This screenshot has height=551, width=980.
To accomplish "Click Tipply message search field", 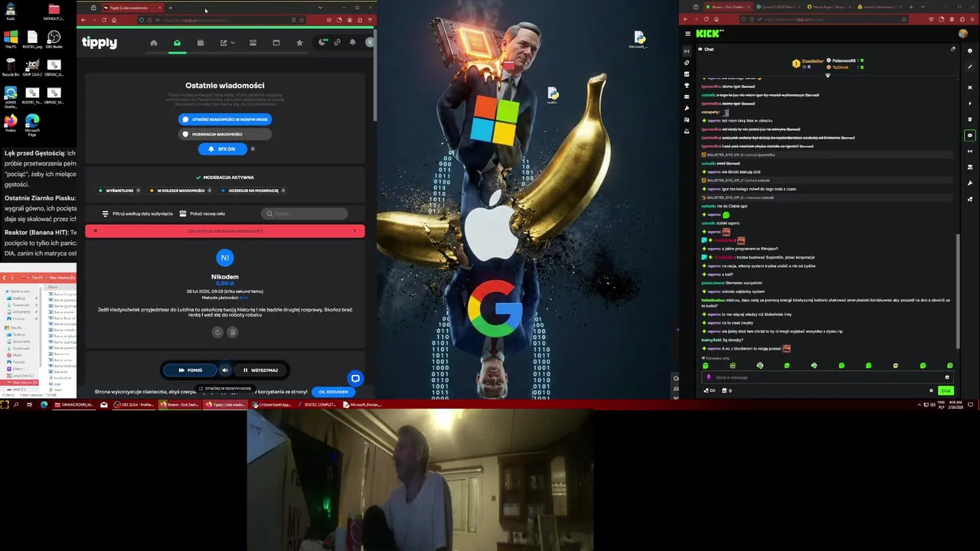I will [x=305, y=214].
